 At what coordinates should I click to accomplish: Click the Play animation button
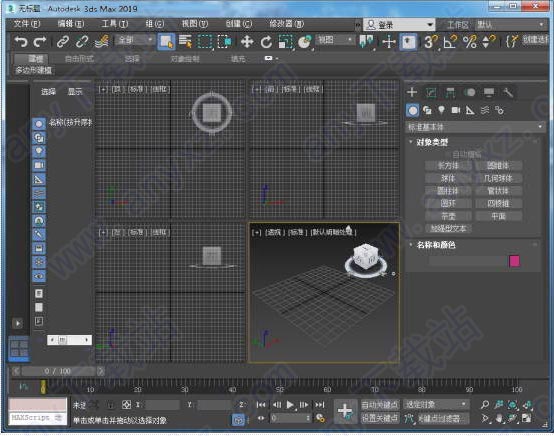tap(290, 405)
